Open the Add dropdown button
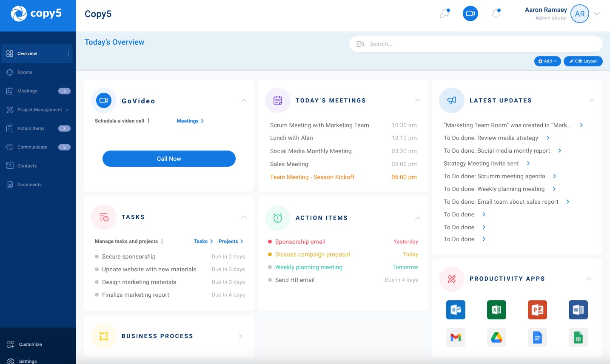This screenshot has height=364, width=610. pos(547,61)
